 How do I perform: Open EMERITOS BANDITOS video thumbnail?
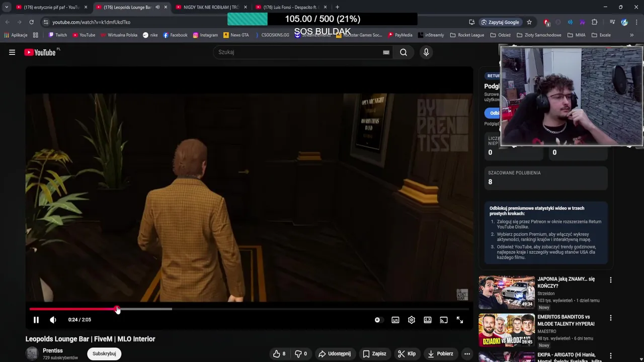[x=507, y=330]
